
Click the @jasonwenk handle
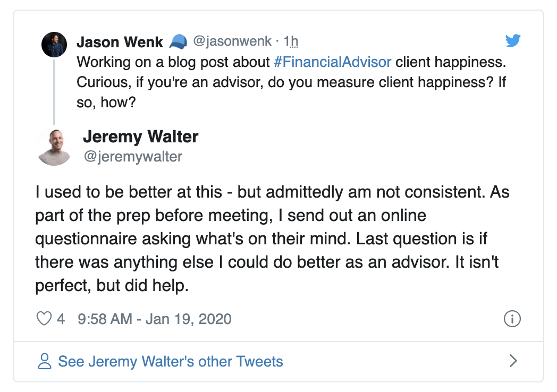(232, 41)
